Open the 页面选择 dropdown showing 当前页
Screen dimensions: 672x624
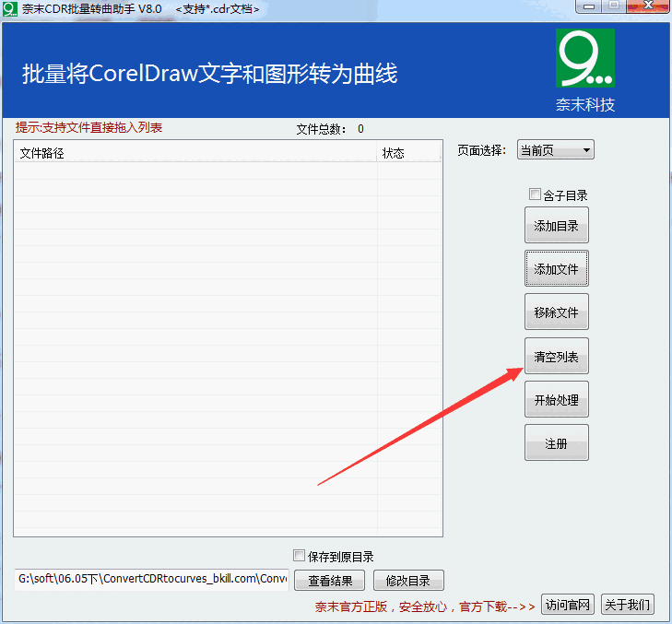coord(556,150)
